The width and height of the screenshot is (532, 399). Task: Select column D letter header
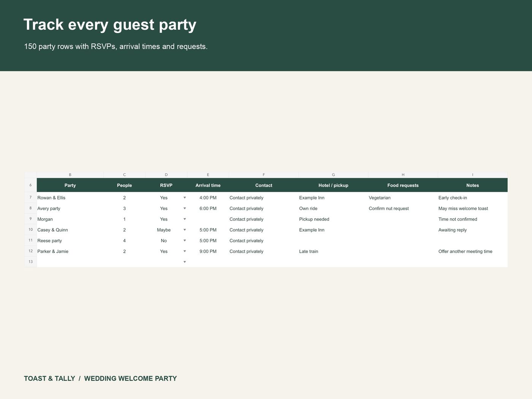pos(166,175)
